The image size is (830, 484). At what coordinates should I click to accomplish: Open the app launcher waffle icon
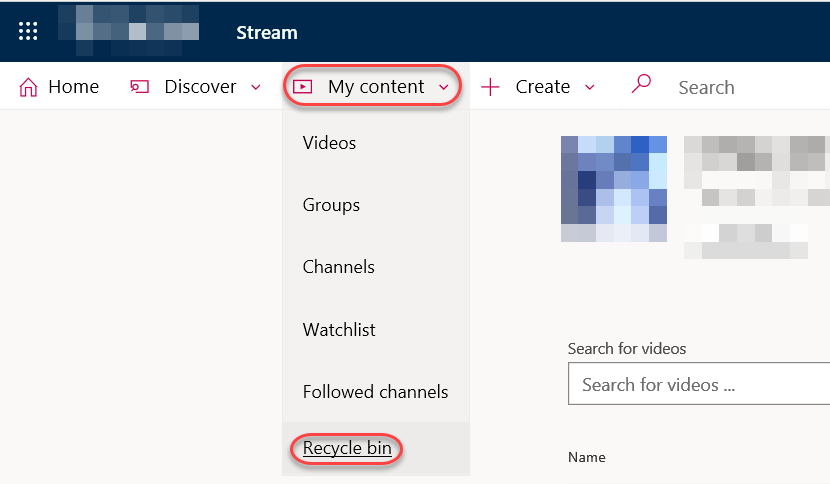click(x=28, y=32)
